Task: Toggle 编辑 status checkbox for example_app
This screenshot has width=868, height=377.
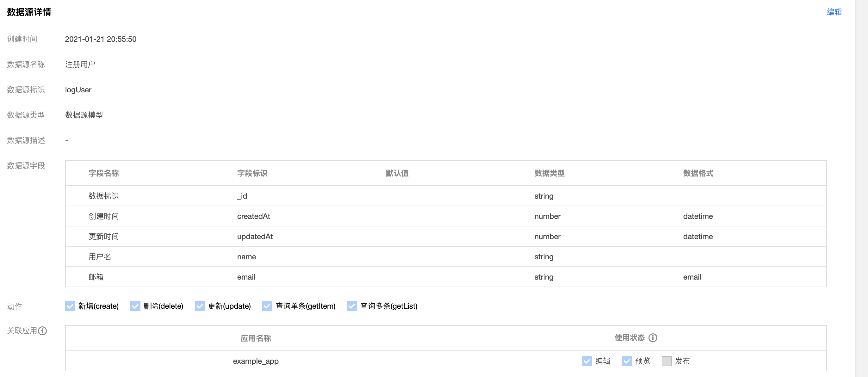Action: coord(587,361)
